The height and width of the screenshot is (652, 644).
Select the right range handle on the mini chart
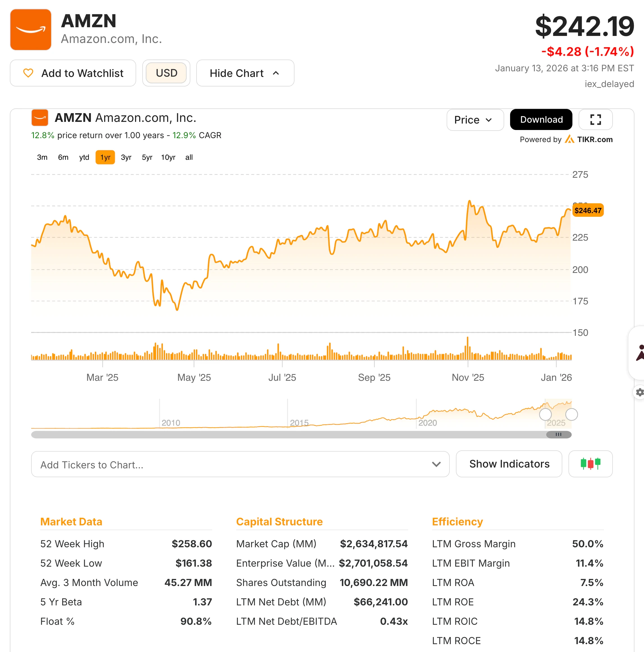(x=572, y=414)
